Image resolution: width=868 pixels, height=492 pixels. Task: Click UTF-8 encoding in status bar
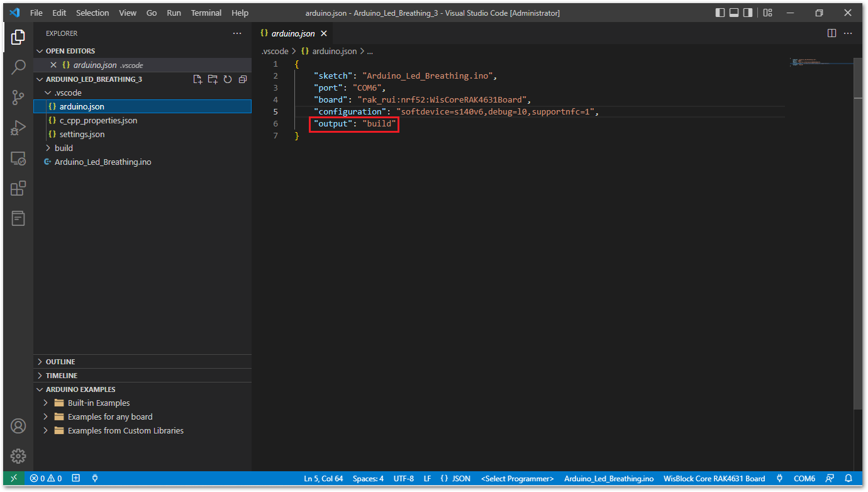[x=404, y=478]
